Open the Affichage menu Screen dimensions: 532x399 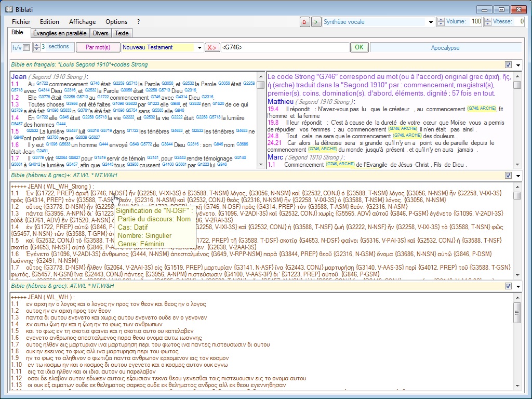point(82,22)
